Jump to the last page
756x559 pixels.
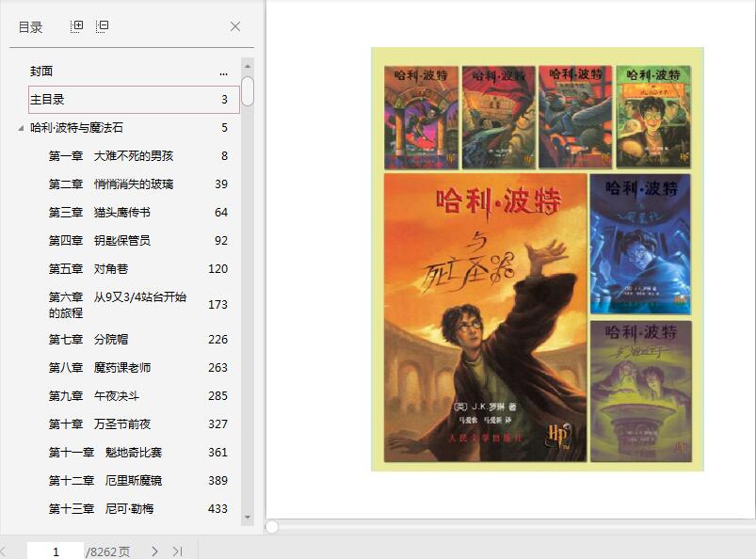(x=178, y=551)
